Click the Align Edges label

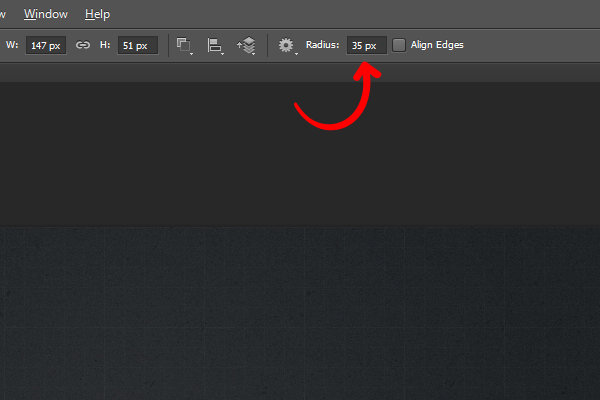point(437,45)
